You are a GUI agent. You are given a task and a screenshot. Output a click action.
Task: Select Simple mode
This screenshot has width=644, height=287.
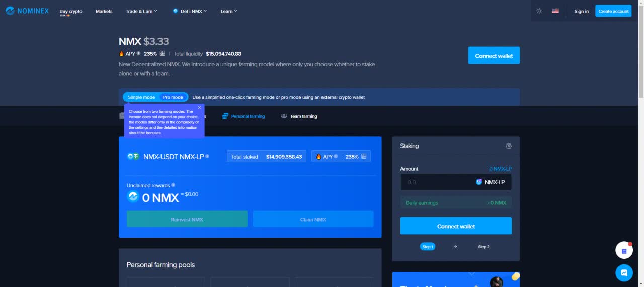point(141,97)
